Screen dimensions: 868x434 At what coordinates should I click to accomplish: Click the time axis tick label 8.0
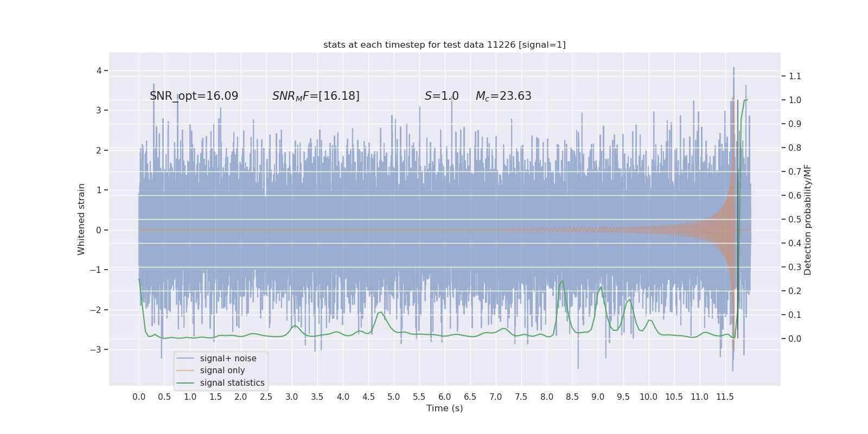click(x=547, y=397)
